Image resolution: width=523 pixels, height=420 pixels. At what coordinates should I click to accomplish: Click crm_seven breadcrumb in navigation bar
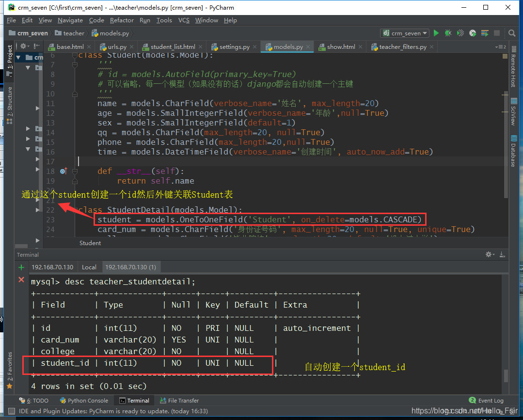pos(28,33)
